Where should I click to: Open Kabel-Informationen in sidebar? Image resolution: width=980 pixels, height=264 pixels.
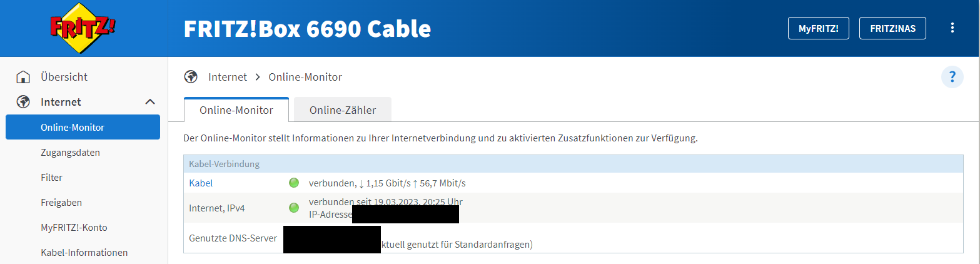(84, 252)
